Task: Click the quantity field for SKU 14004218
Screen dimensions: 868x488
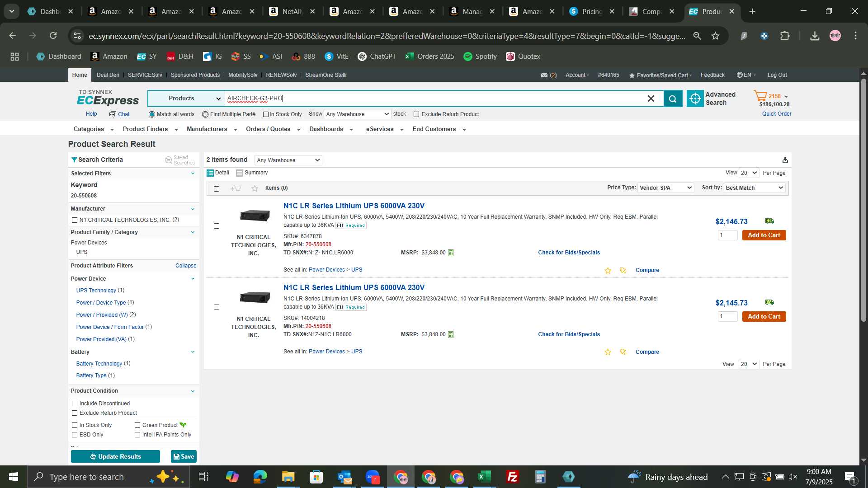Action: 727,317
